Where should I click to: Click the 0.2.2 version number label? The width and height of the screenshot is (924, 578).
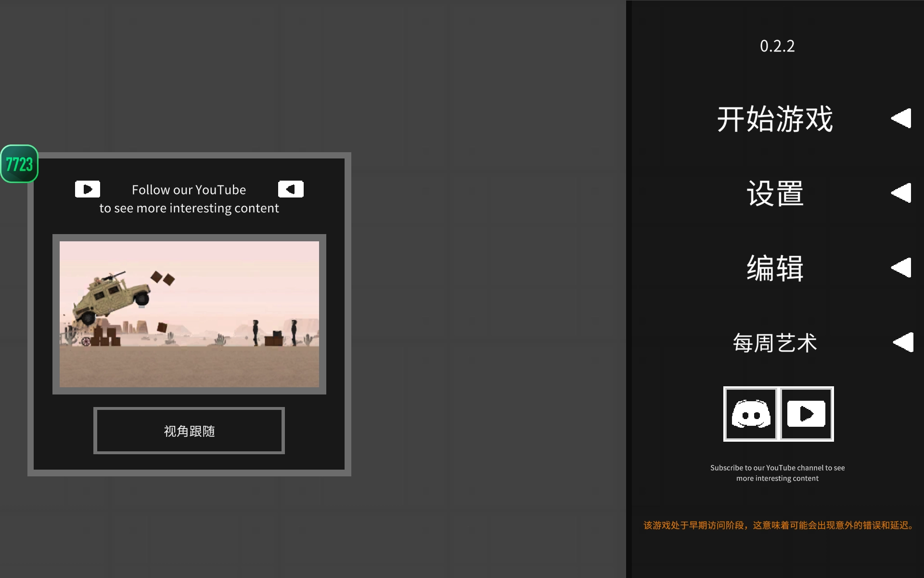click(777, 46)
